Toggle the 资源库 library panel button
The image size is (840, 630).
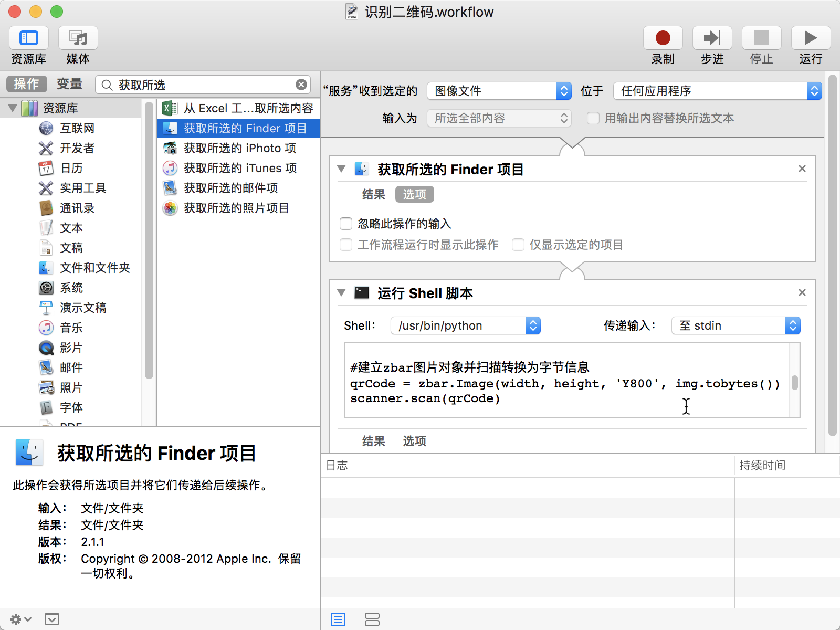pyautogui.click(x=29, y=38)
